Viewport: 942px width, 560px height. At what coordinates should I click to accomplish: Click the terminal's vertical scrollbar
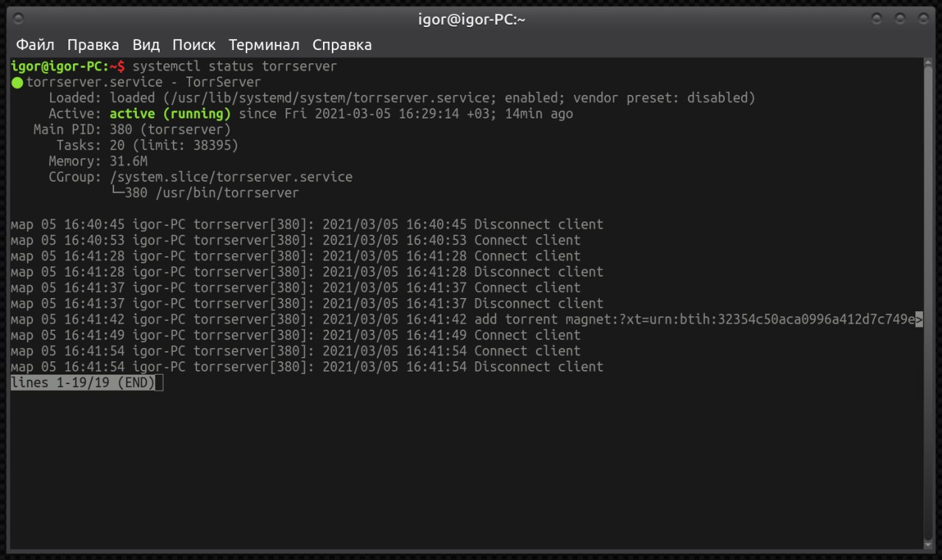[x=928, y=303]
